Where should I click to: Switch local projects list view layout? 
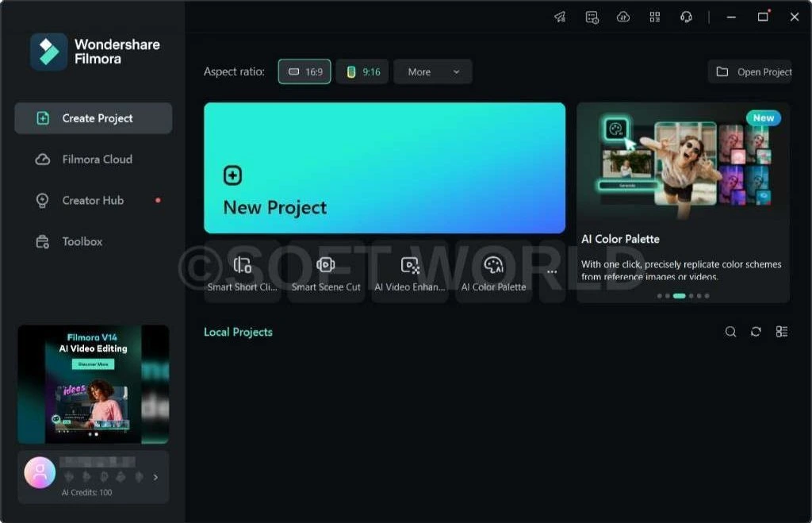pos(781,332)
